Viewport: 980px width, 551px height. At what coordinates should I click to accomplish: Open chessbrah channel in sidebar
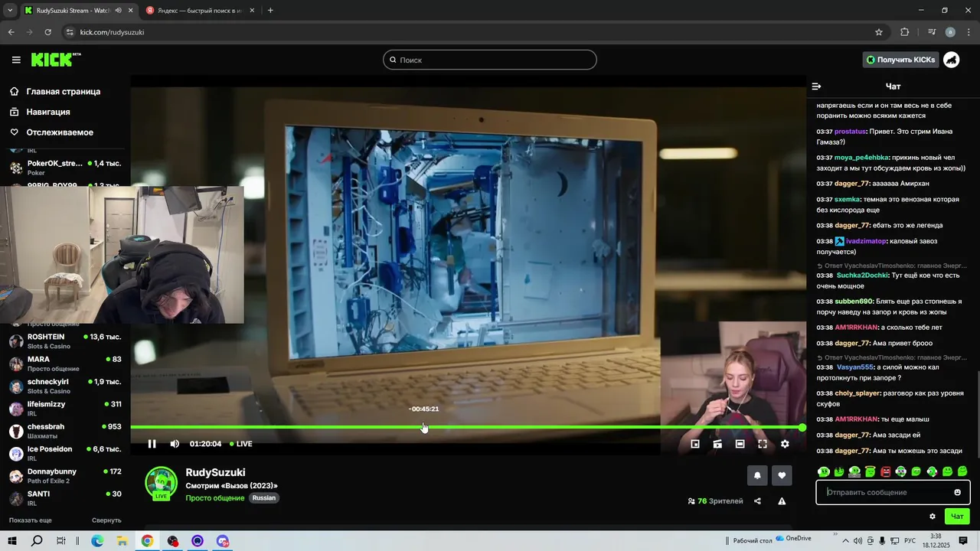[65, 431]
